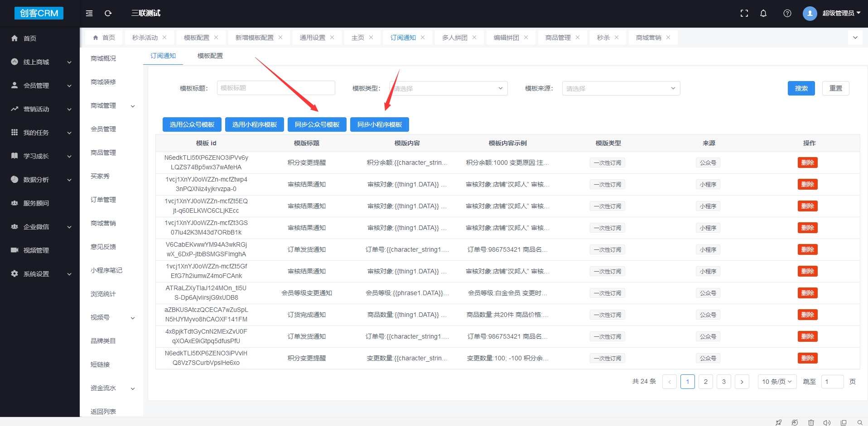Open the 模板类型 dropdown

[448, 88]
